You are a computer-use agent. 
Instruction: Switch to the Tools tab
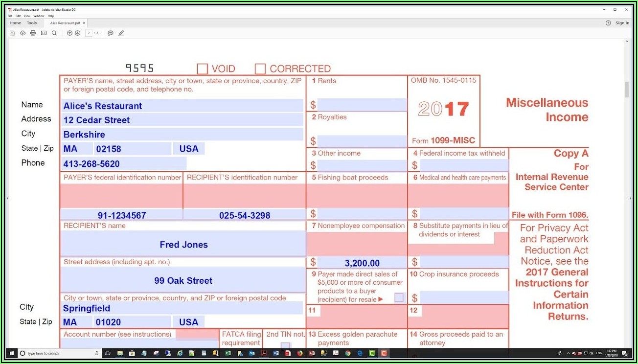31,23
